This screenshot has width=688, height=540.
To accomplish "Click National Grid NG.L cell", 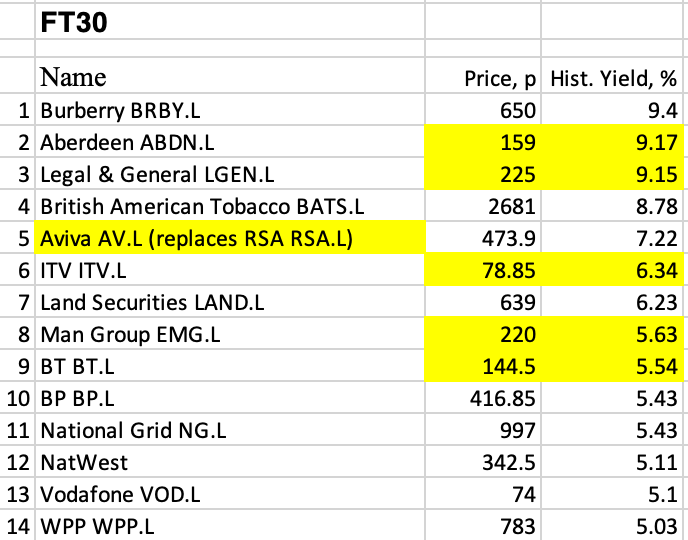I will click(230, 430).
